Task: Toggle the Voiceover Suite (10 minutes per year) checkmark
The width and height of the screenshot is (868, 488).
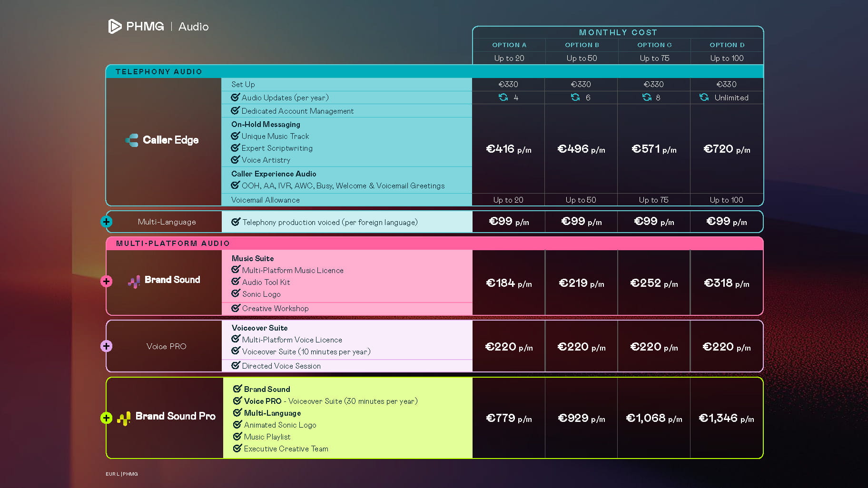Action: pyautogui.click(x=236, y=351)
